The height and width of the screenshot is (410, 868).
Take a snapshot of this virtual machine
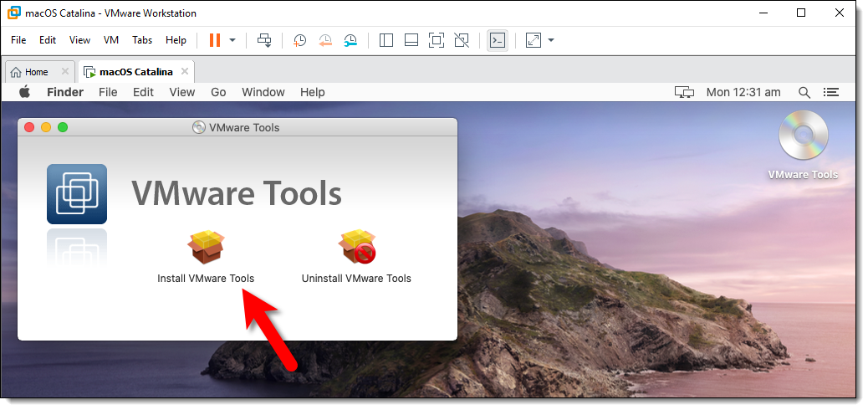tap(299, 40)
